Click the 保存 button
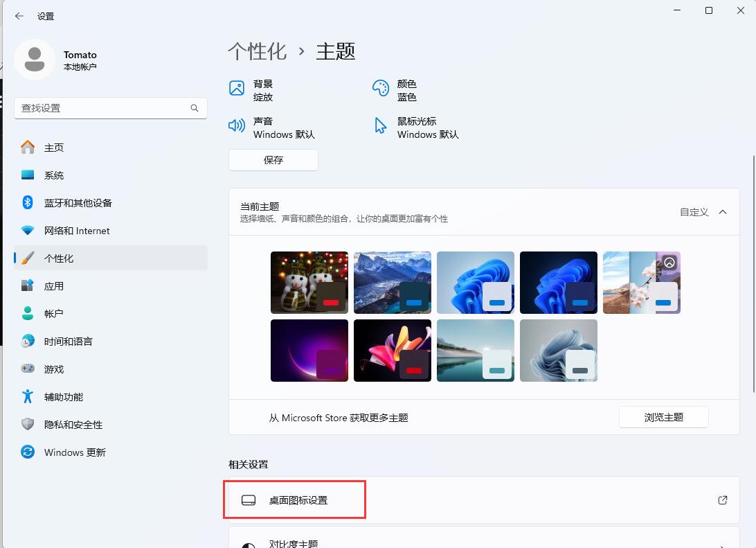 [273, 160]
